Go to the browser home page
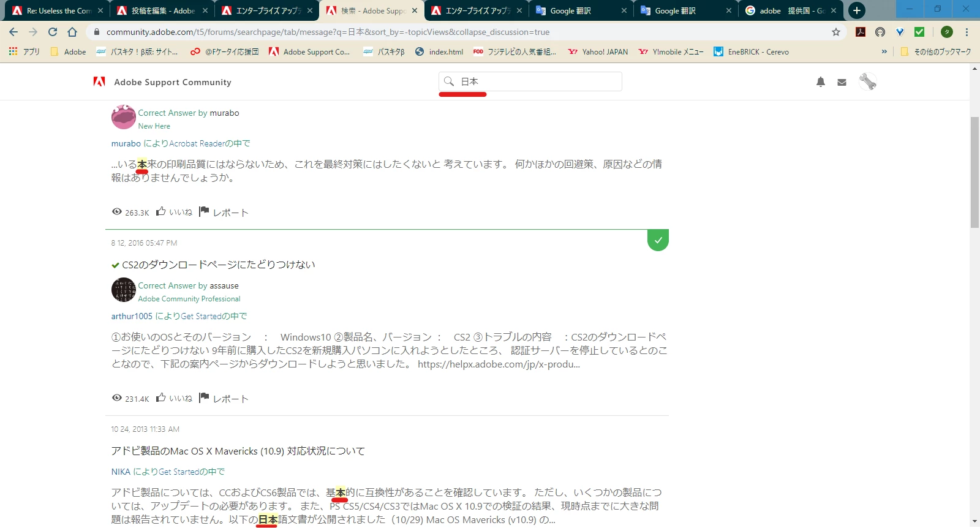The width and height of the screenshot is (980, 528). coord(72,32)
